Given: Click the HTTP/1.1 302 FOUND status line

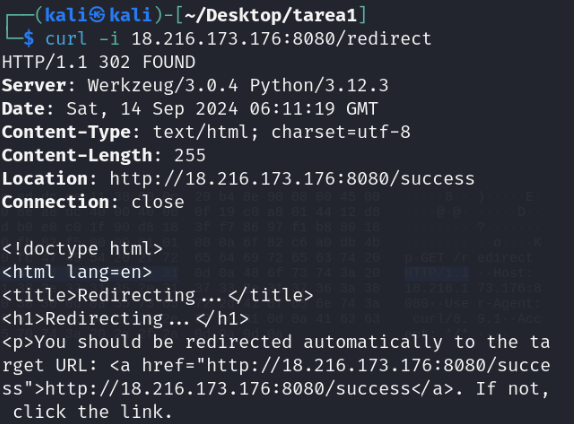Looking at the screenshot, I should point(98,62).
